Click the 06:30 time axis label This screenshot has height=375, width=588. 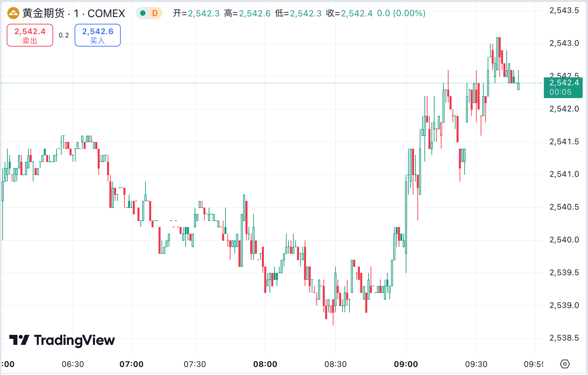coord(73,364)
